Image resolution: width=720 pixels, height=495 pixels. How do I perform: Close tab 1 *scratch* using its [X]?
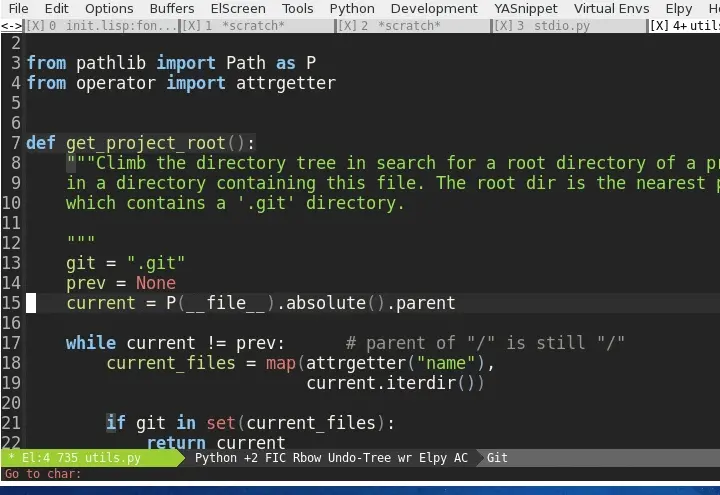191,26
